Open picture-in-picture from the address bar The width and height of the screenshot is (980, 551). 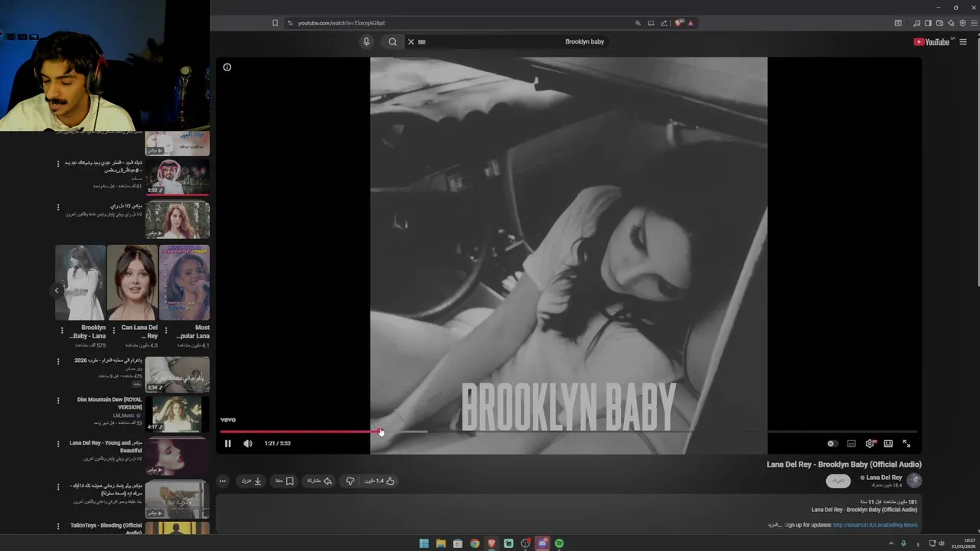coord(651,23)
